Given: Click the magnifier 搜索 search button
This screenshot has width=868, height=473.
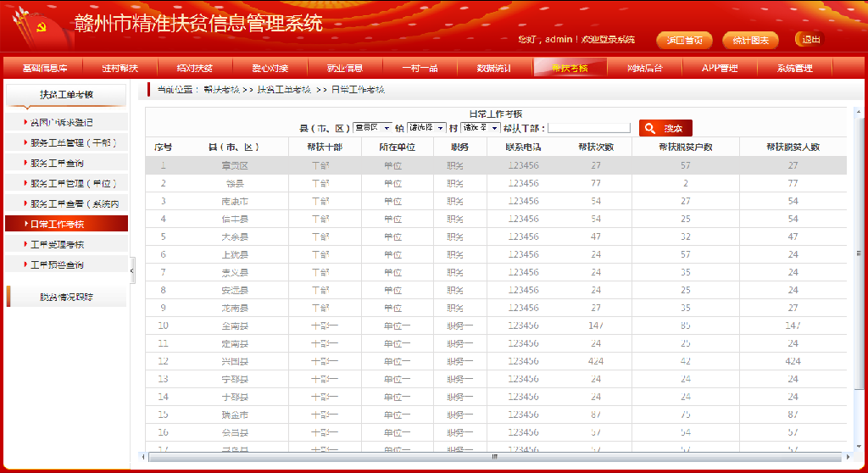Looking at the screenshot, I should (665, 128).
